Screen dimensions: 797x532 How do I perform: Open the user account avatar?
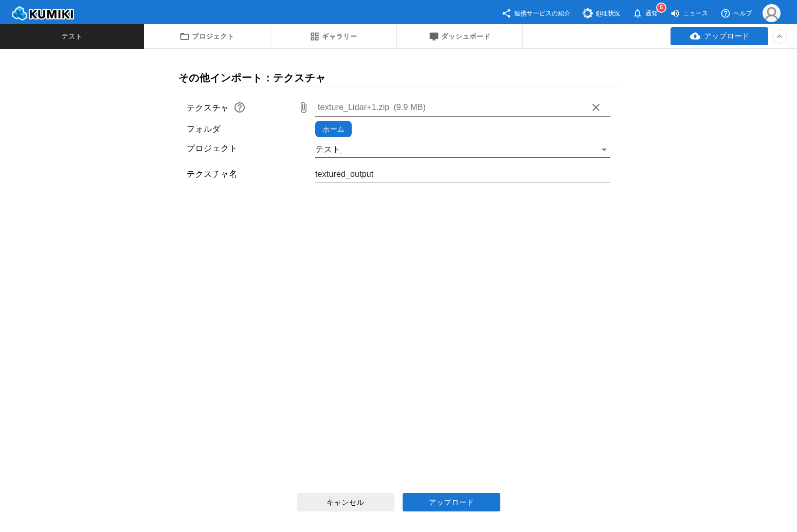(x=771, y=13)
